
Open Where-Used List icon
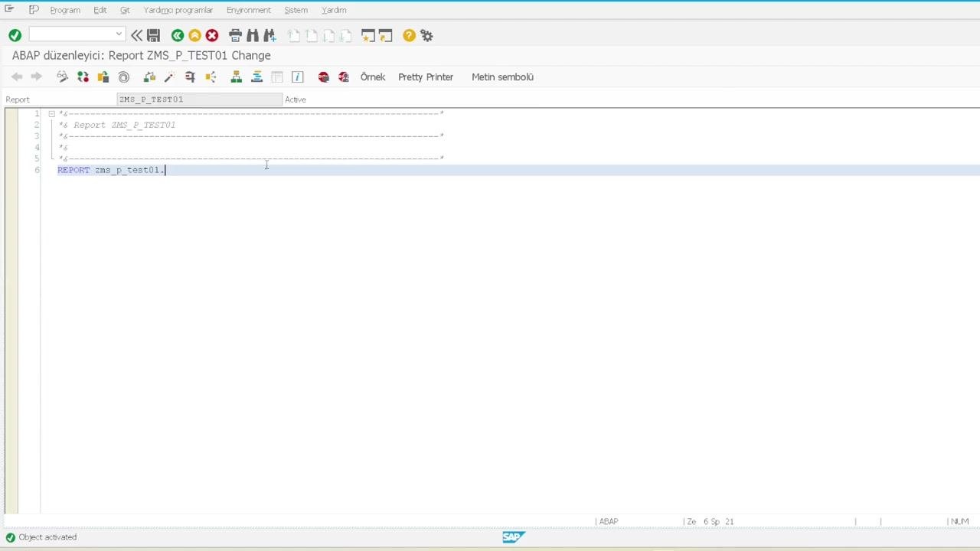pos(211,77)
